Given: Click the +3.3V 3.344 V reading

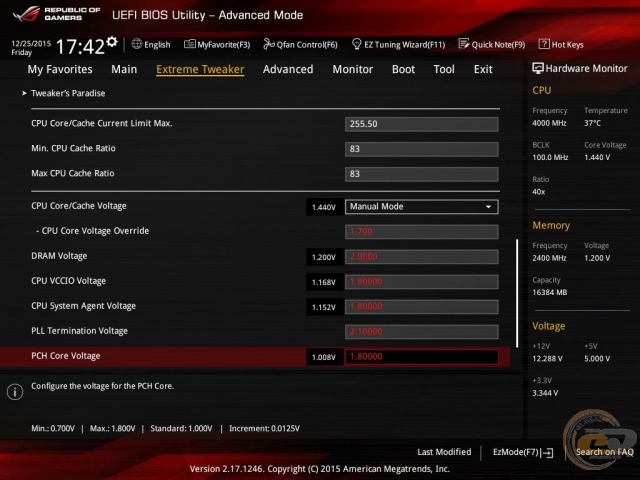Looking at the screenshot, I should (x=545, y=393).
